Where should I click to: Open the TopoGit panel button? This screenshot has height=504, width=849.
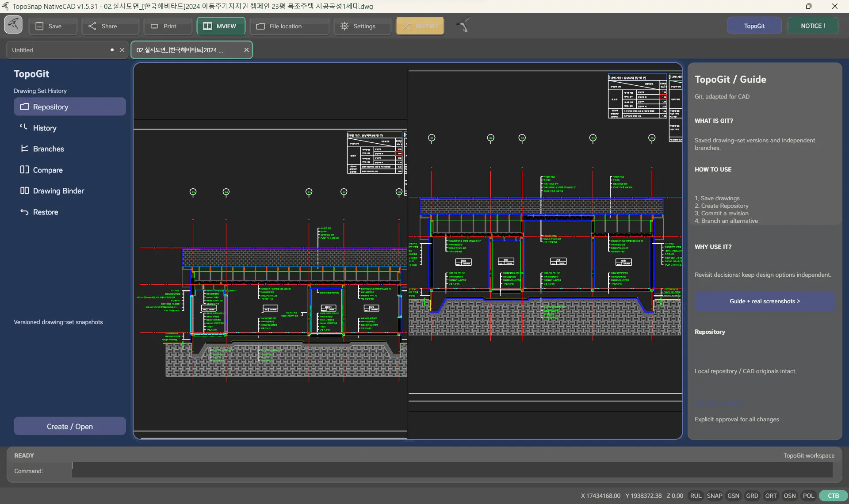[x=754, y=26]
